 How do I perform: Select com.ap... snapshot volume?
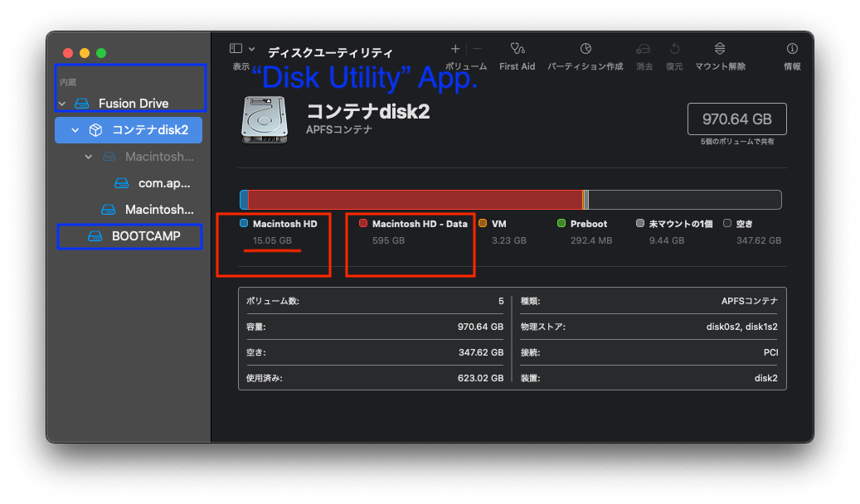(x=164, y=183)
